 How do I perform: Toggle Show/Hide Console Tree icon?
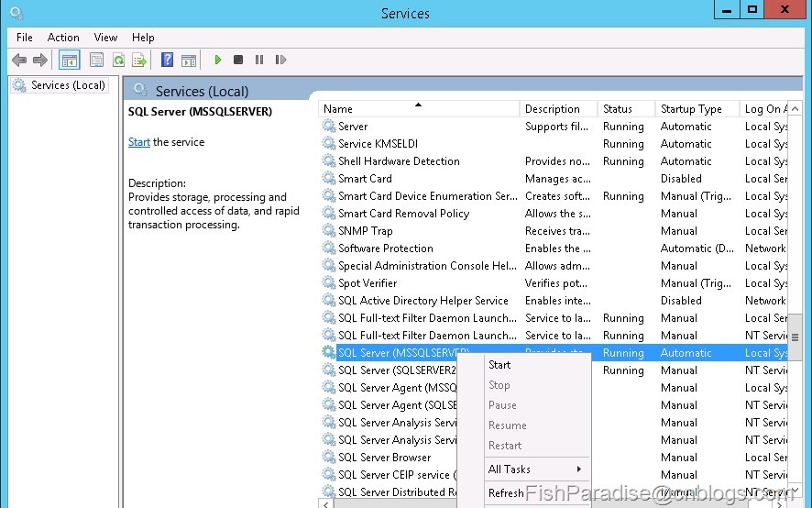coord(69,61)
